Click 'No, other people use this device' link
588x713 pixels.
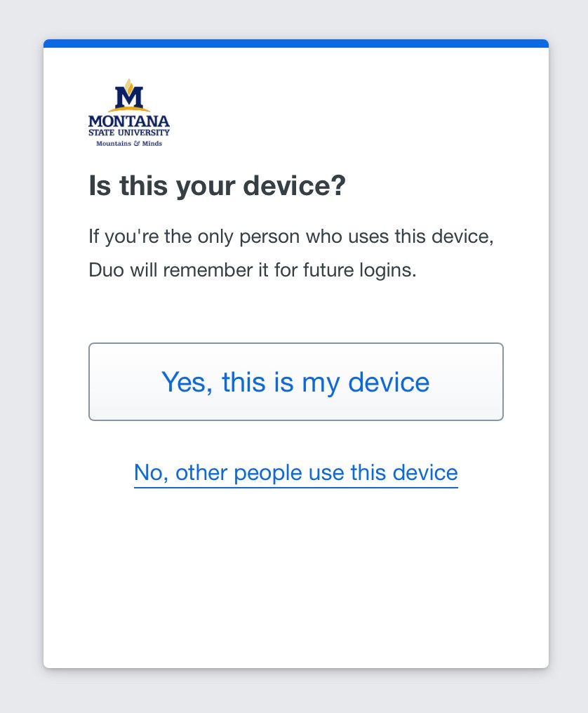295,473
